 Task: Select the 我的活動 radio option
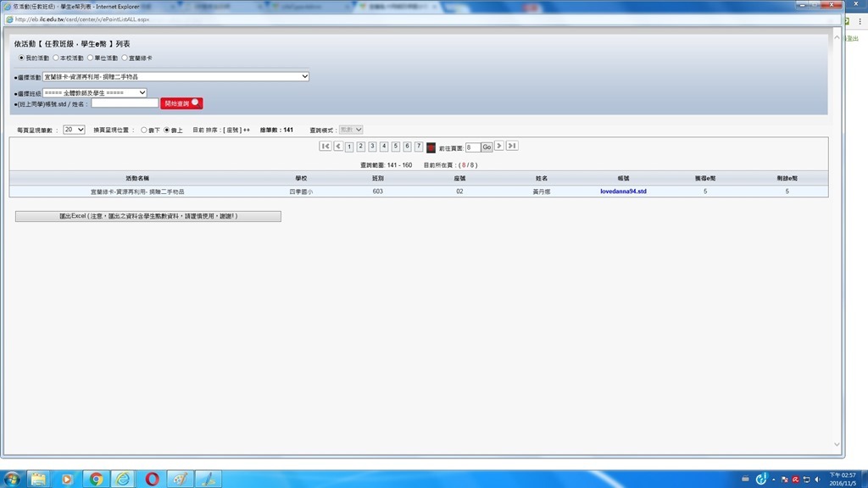(21, 58)
